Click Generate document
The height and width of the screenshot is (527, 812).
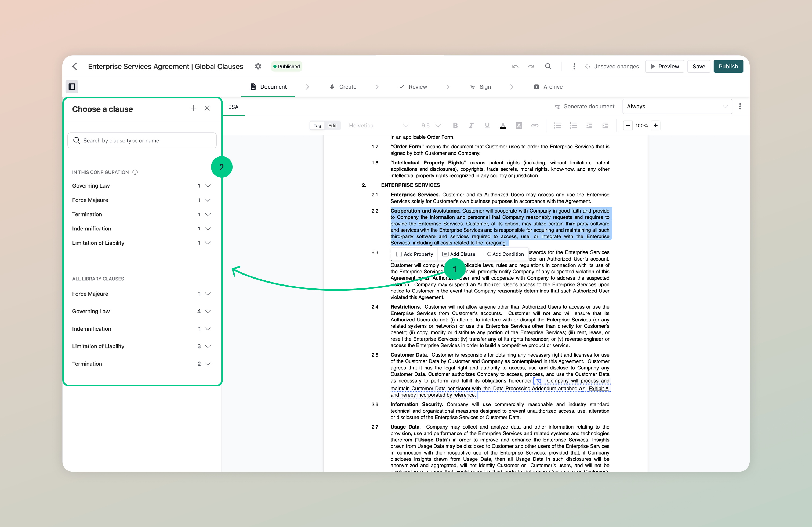pyautogui.click(x=585, y=106)
